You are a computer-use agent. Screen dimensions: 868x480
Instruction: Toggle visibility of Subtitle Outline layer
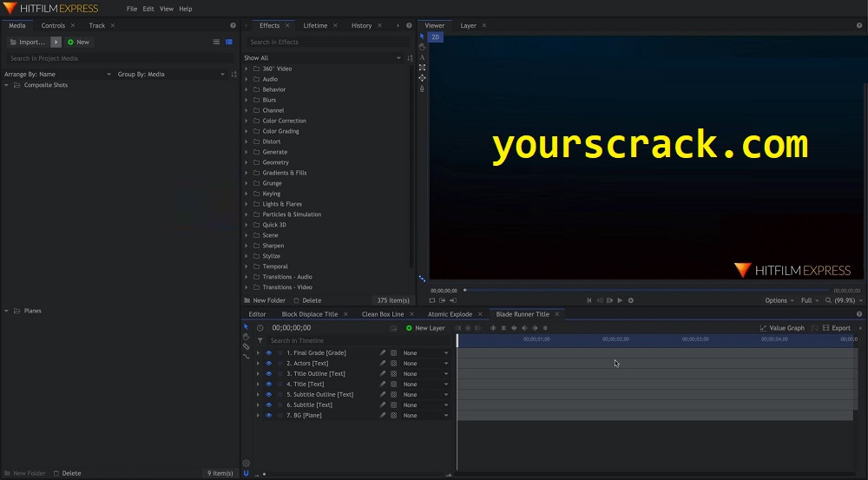[268, 395]
